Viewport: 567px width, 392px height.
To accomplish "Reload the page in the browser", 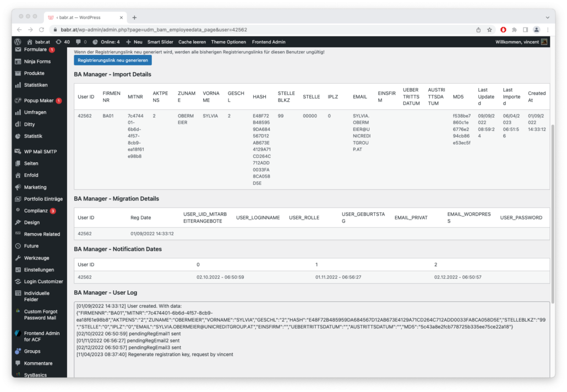I will (42, 30).
